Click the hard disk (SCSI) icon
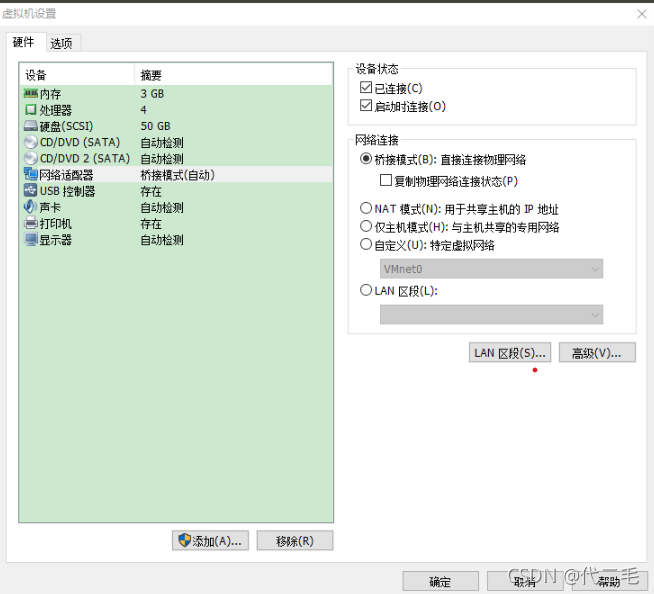Viewport: 654px width, 594px height. (31, 126)
